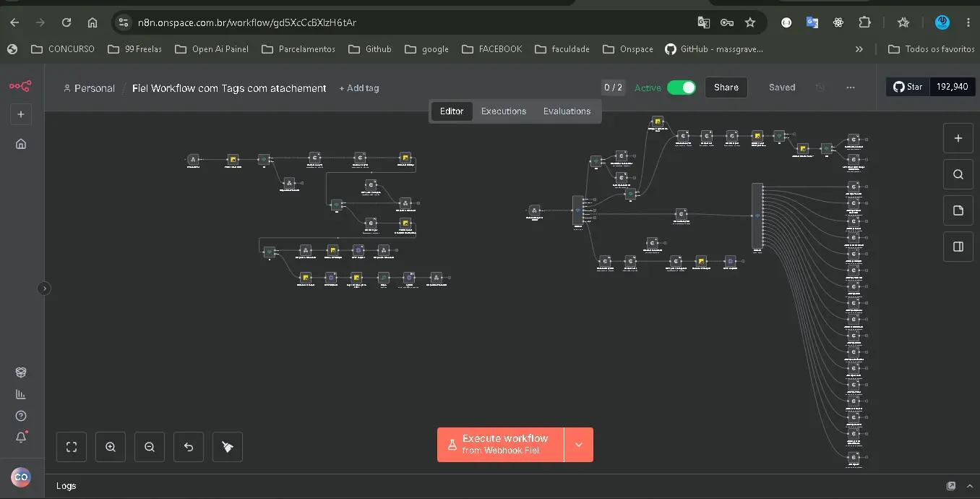This screenshot has width=980, height=499.
Task: Zoom in on the workflow canvas
Action: (111, 447)
